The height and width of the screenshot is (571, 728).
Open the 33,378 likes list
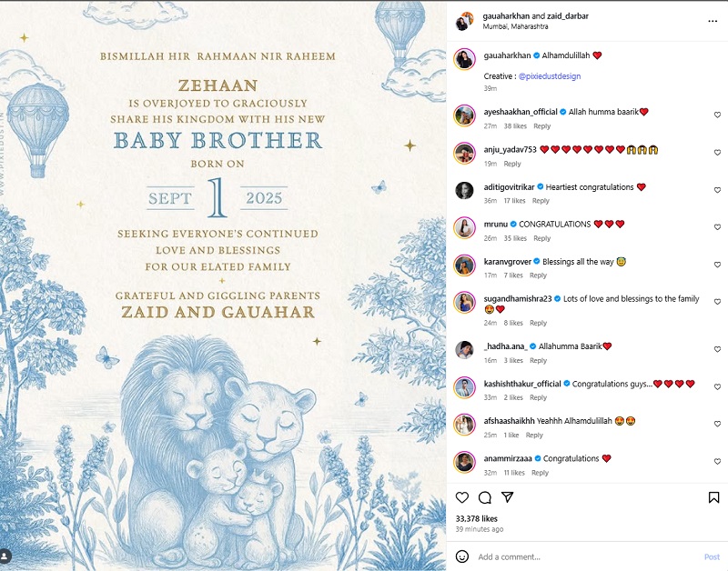pyautogui.click(x=476, y=517)
